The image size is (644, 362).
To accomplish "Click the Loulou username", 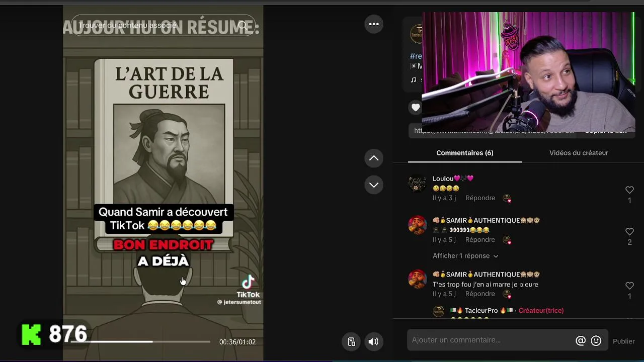I will tap(453, 178).
